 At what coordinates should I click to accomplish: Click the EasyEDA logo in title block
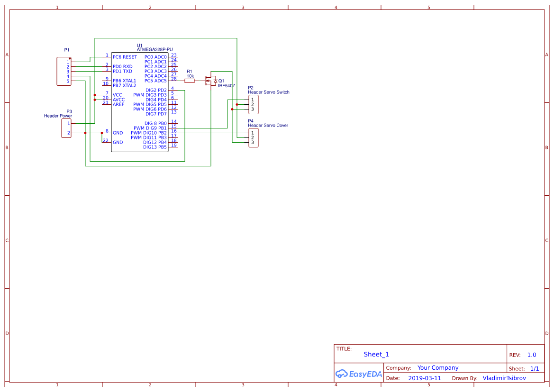[358, 374]
